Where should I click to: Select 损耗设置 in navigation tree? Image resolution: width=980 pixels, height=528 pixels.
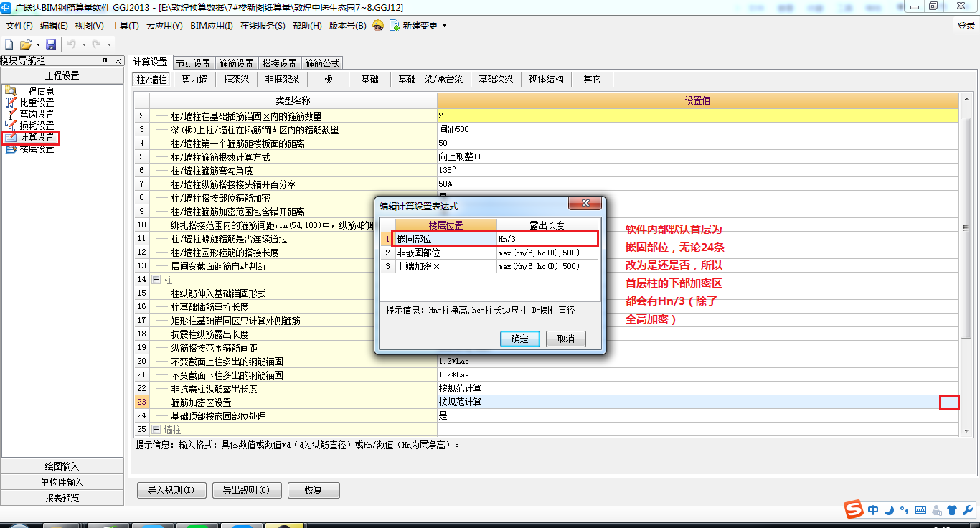pos(37,126)
